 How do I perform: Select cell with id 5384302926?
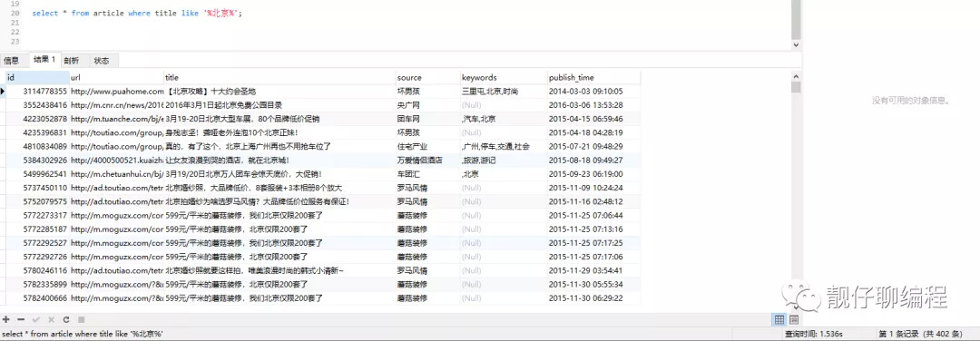click(x=37, y=160)
